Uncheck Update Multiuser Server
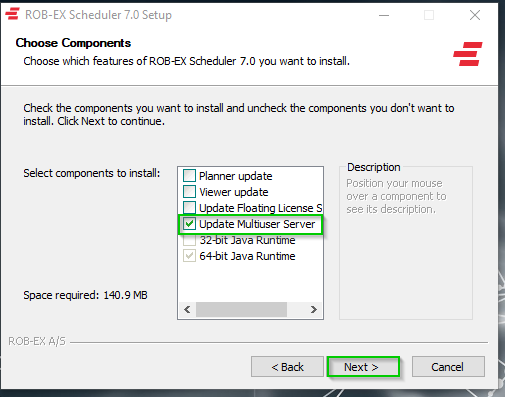 point(189,224)
